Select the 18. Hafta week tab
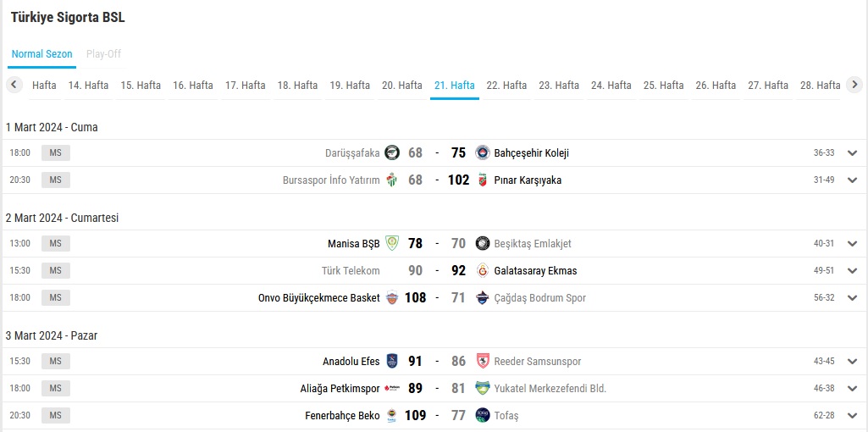Viewport: 868px width, 432px height. pos(297,86)
